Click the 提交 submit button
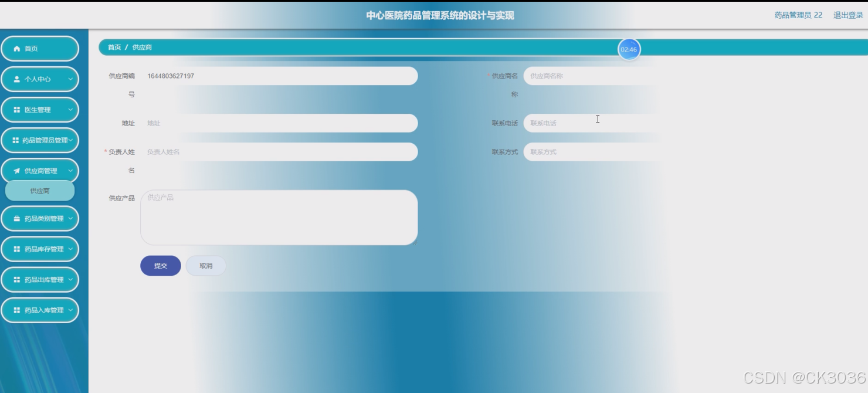This screenshot has height=393, width=868. point(161,266)
